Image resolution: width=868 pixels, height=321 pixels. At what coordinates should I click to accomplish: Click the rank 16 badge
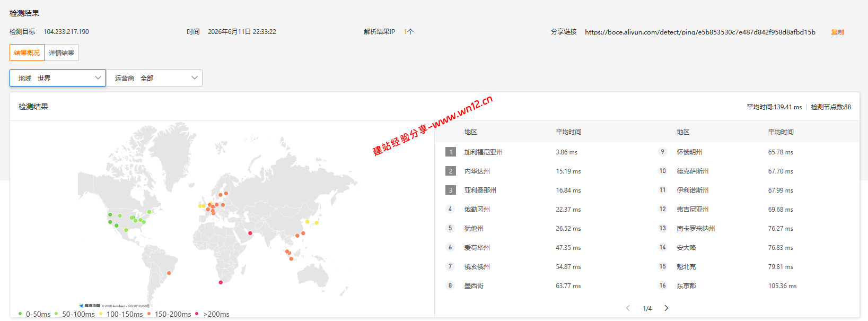(x=662, y=285)
